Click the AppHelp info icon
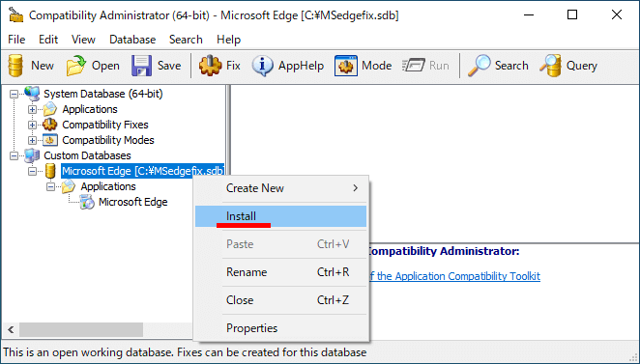This screenshot has height=364, width=640. 262,66
